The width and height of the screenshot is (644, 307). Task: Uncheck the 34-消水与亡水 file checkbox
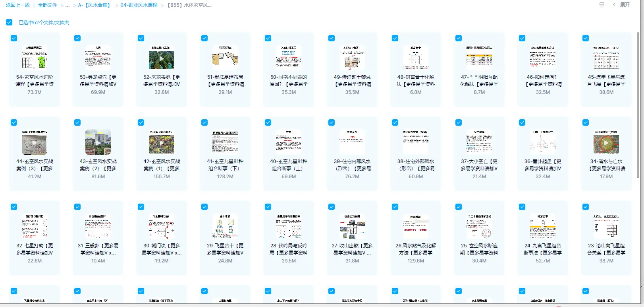click(x=586, y=122)
